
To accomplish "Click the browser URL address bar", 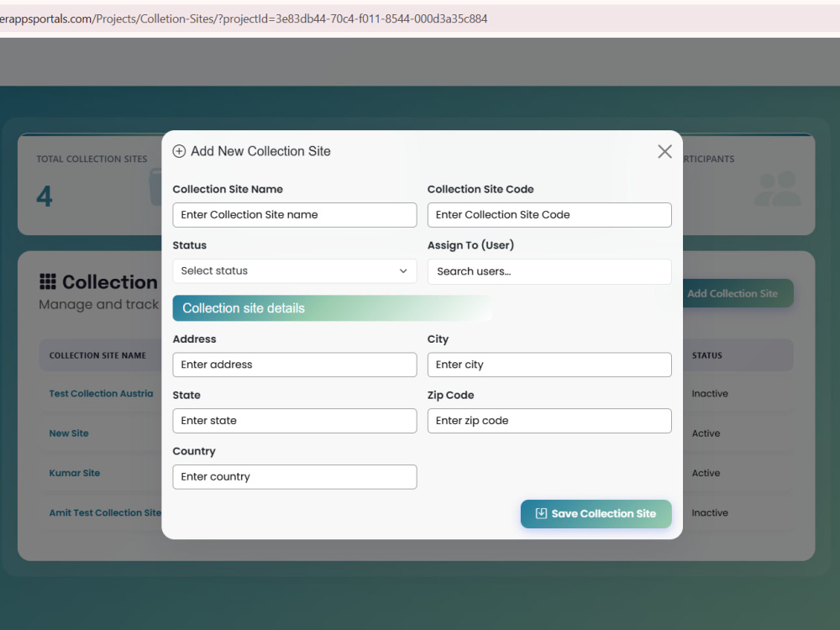I will [x=420, y=18].
